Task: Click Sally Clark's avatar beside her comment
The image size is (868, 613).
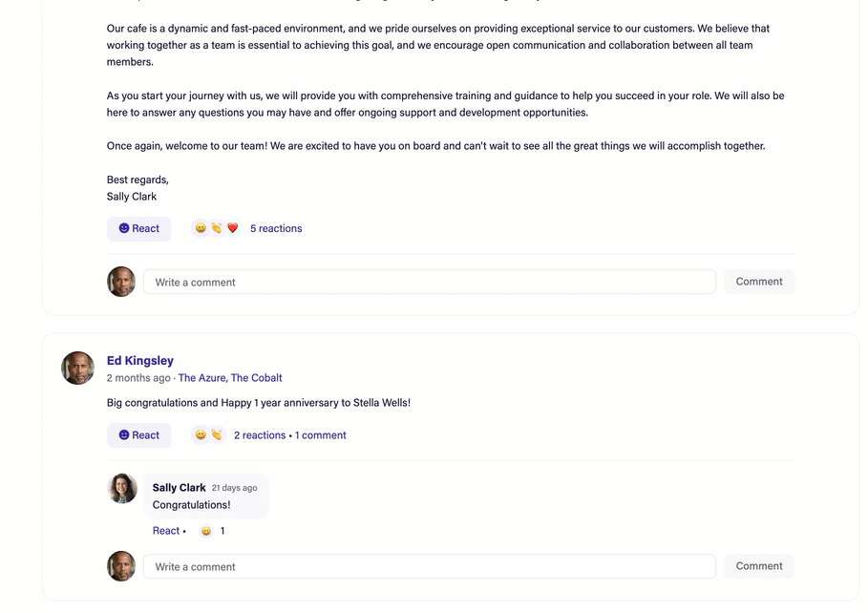Action: tap(122, 488)
